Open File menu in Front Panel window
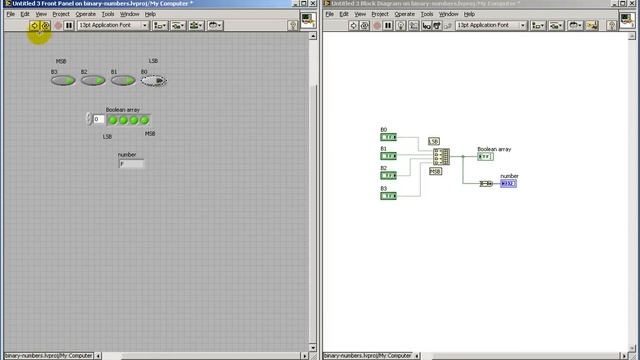640x360 pixels. 10,14
